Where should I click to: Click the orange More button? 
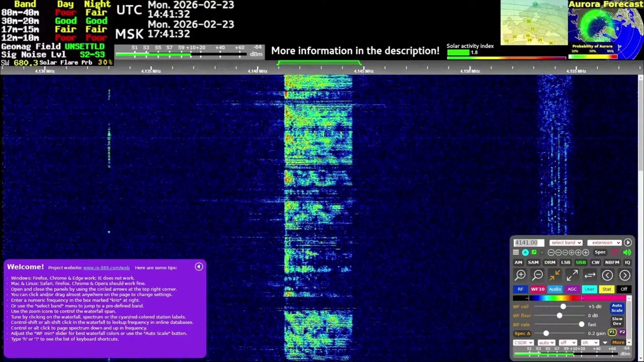618,342
